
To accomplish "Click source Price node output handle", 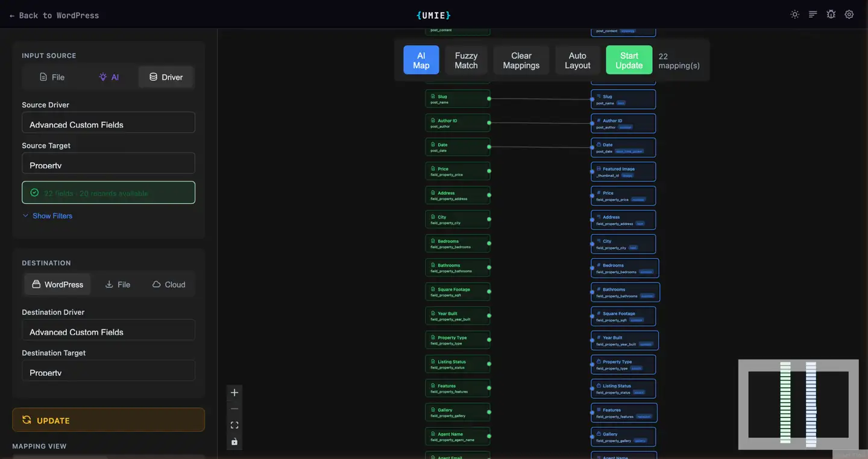I will pyautogui.click(x=489, y=171).
